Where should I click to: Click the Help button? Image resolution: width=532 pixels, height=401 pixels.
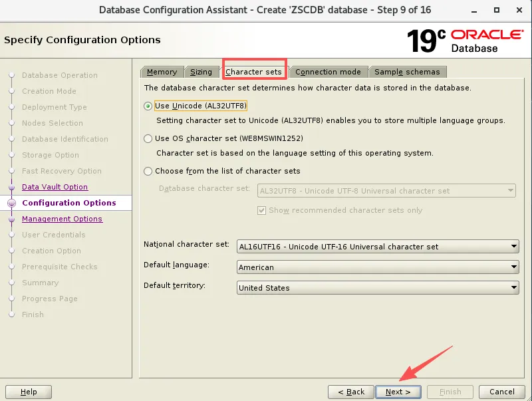click(29, 392)
